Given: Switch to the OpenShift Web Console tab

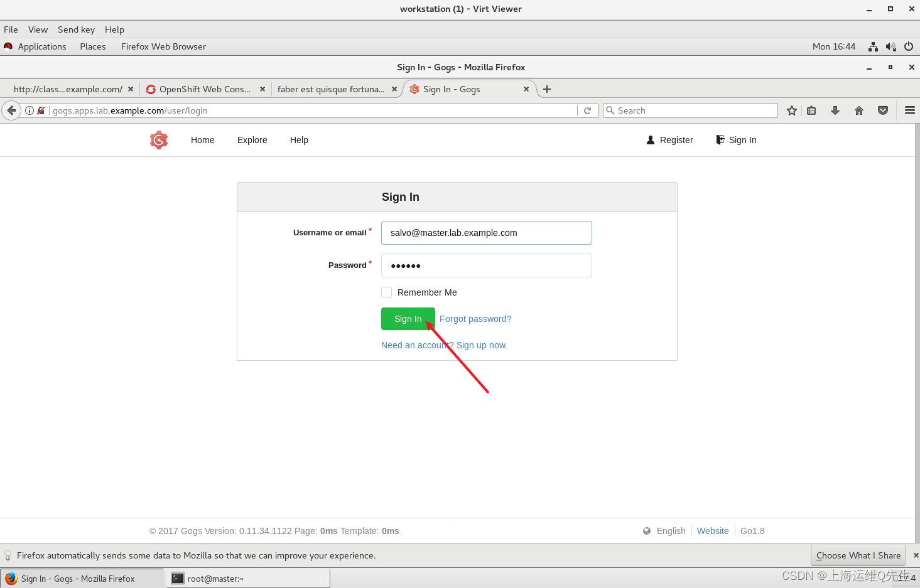Looking at the screenshot, I should (205, 89).
